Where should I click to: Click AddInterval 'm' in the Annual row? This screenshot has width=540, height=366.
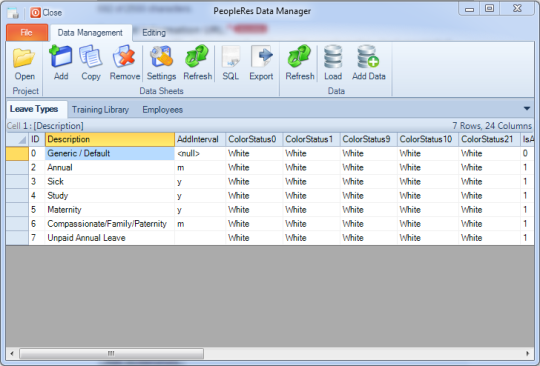tap(200, 168)
